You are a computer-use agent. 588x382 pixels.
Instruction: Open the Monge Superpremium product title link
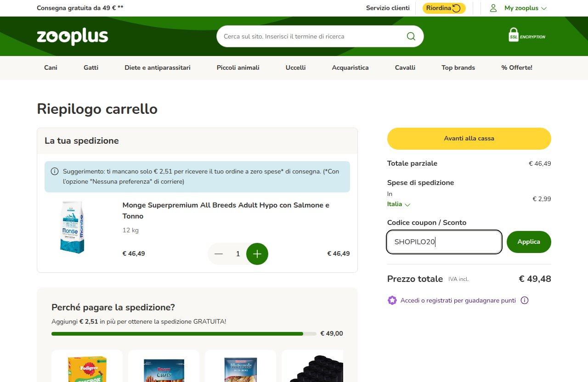[x=226, y=210]
